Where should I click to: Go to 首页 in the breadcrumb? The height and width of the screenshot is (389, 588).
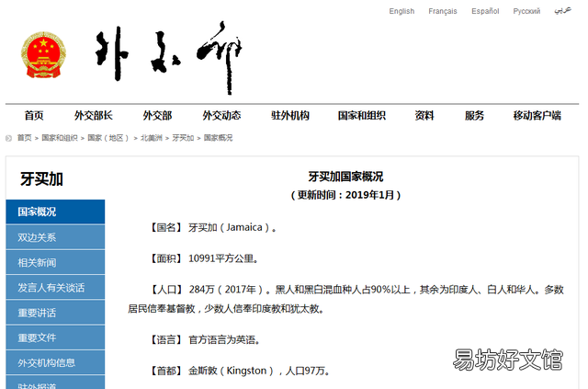point(25,138)
